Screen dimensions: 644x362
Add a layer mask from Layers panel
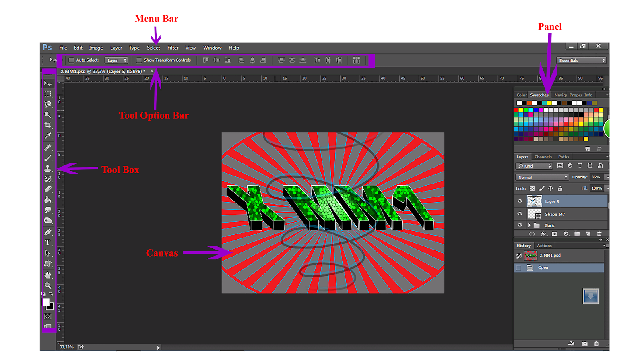click(555, 234)
